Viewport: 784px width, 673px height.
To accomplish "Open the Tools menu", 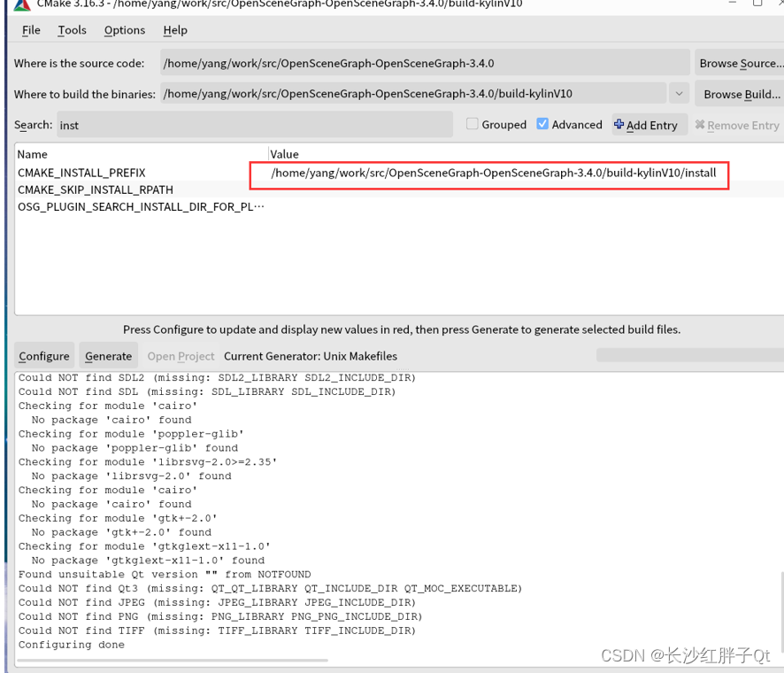I will coord(72,30).
